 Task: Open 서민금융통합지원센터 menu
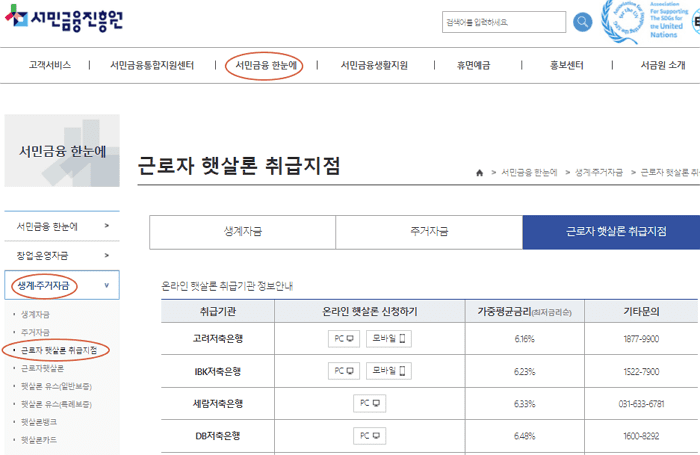[152, 65]
